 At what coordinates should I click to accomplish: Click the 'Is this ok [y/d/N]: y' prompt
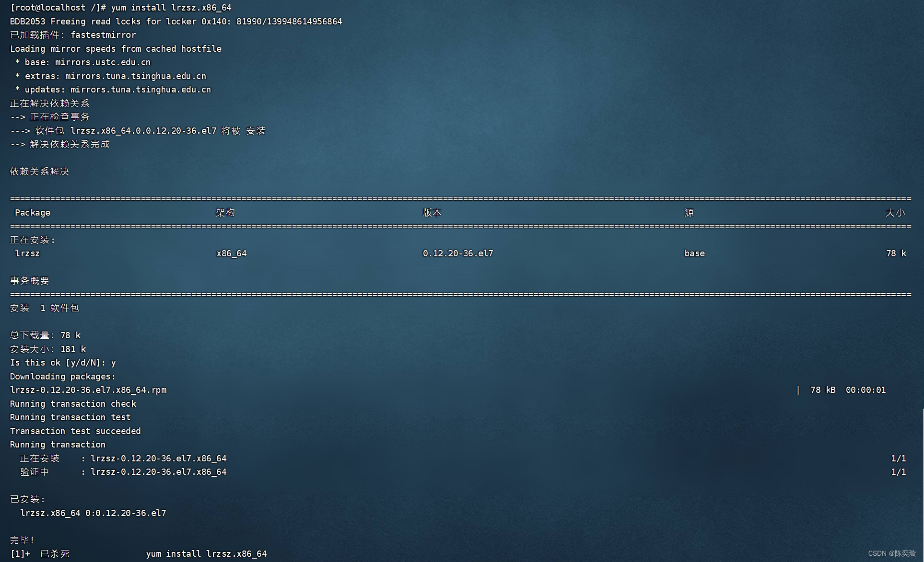pos(63,363)
